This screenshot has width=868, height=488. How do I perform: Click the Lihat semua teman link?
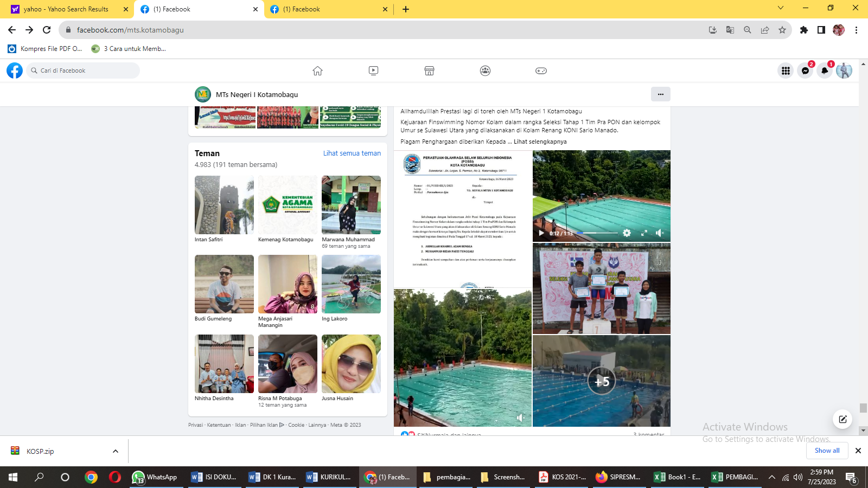[x=352, y=153]
